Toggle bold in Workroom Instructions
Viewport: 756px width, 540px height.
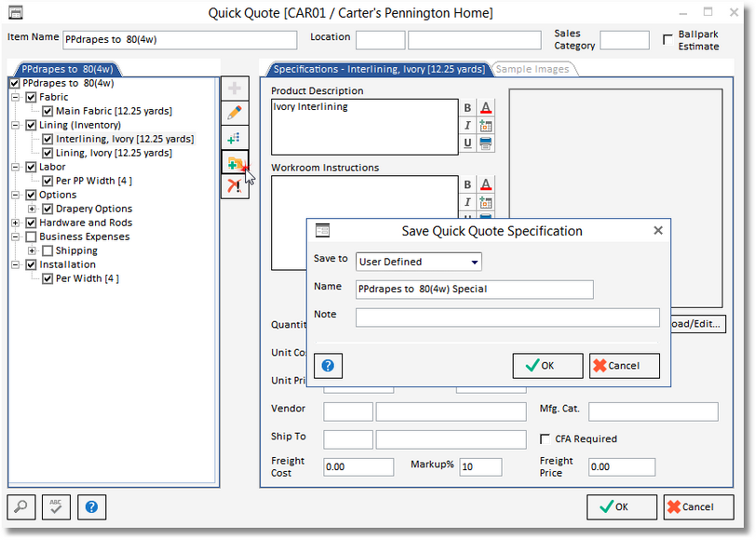point(467,184)
